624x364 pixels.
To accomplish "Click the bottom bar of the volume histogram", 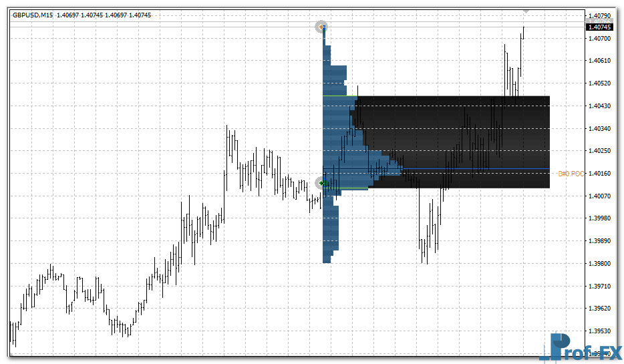I will [x=327, y=260].
